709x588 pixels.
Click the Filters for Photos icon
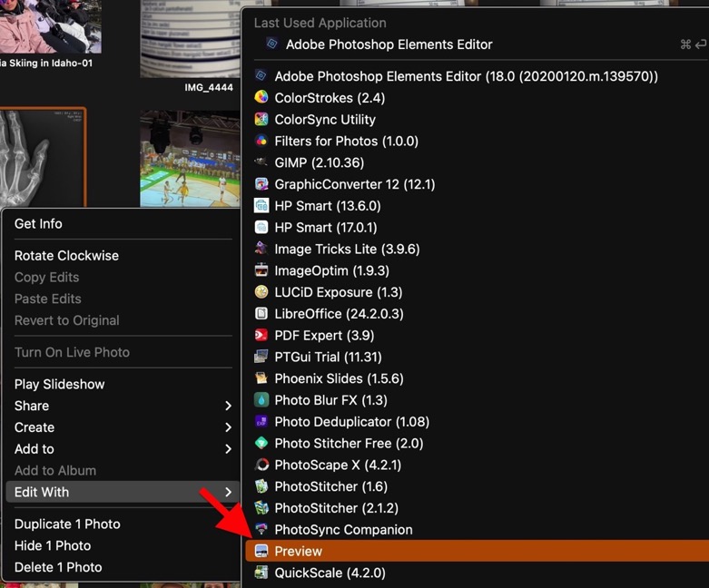261,141
